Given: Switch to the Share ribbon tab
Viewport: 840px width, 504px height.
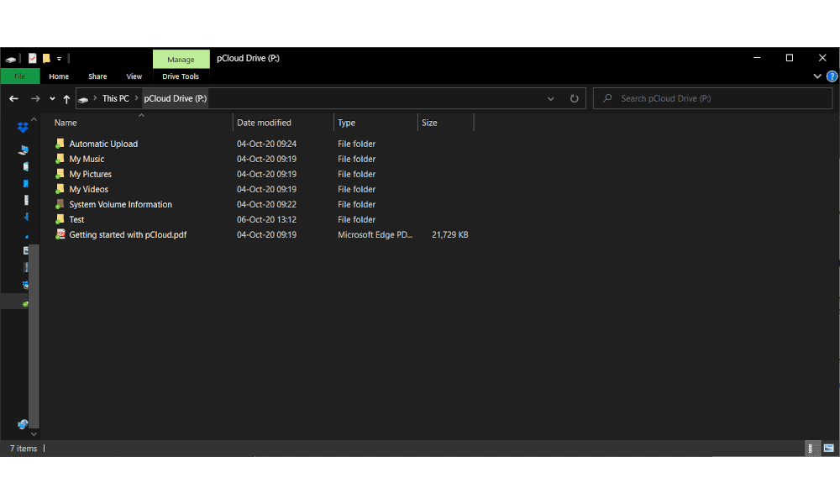Looking at the screenshot, I should 97,76.
